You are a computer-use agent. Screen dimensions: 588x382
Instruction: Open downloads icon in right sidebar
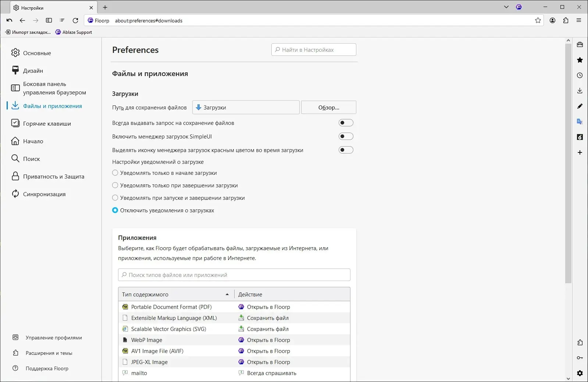point(580,91)
